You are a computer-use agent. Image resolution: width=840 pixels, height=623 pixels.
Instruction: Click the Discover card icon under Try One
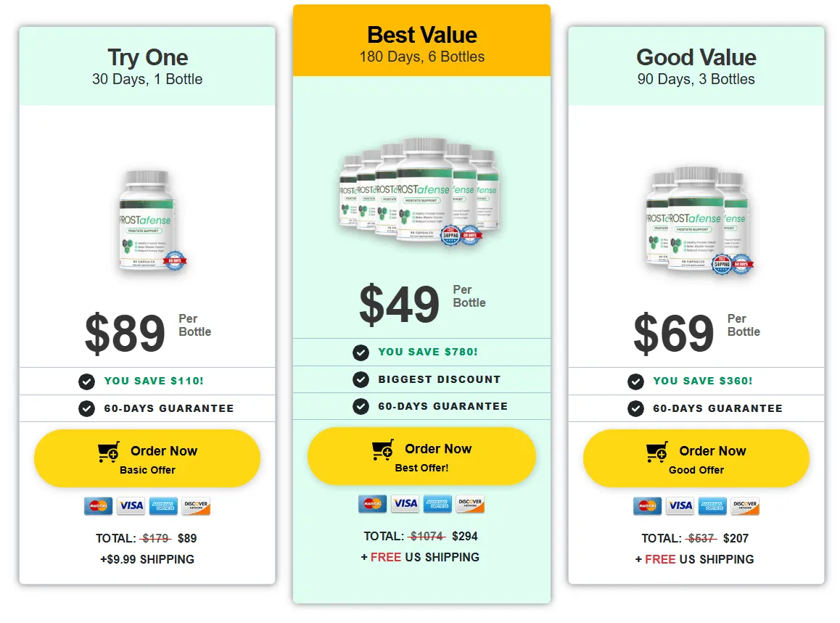pos(196,506)
